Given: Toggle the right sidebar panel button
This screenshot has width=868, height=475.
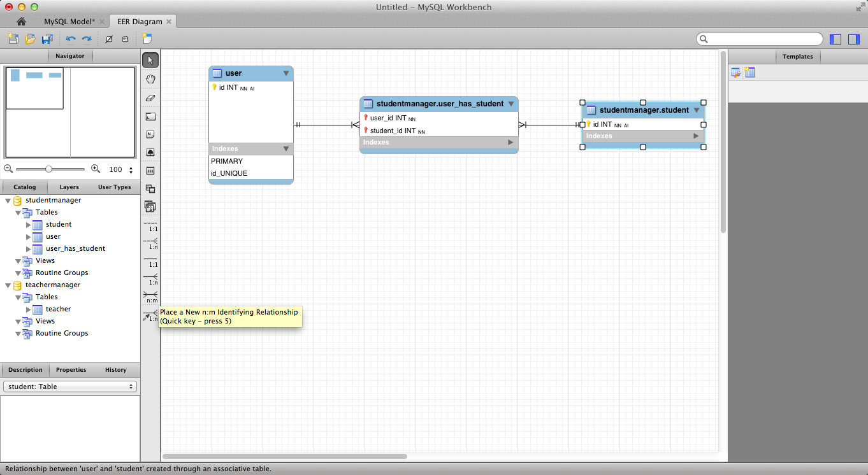Looking at the screenshot, I should (x=854, y=39).
